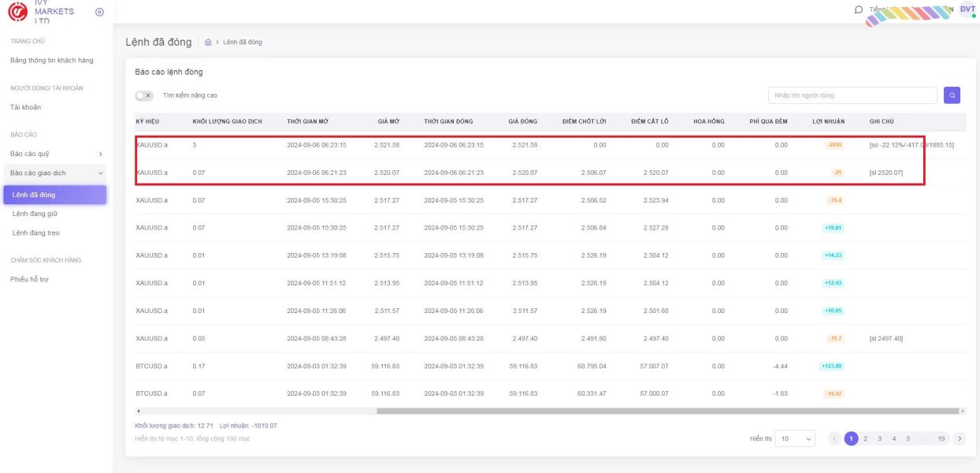980x473 pixels.
Task: Click the horizontal scrollbar thumb under the table
Action: pyautogui.click(x=668, y=411)
